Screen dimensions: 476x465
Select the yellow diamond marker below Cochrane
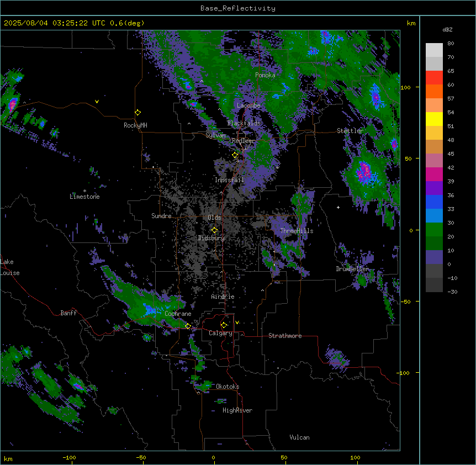(x=188, y=326)
